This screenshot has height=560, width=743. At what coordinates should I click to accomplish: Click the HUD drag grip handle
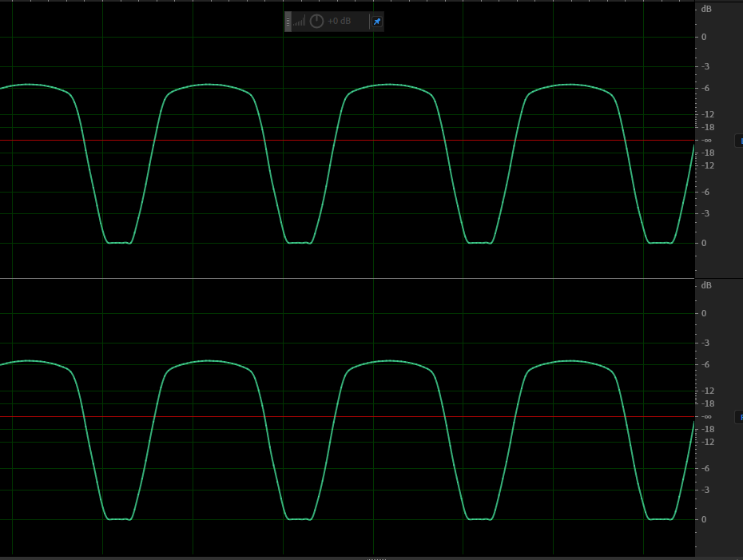[x=288, y=22]
